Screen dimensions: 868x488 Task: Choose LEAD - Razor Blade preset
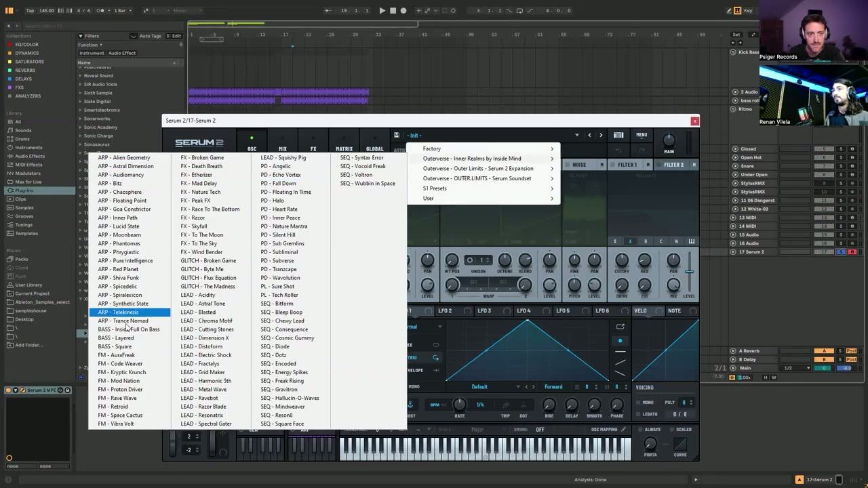coord(203,407)
